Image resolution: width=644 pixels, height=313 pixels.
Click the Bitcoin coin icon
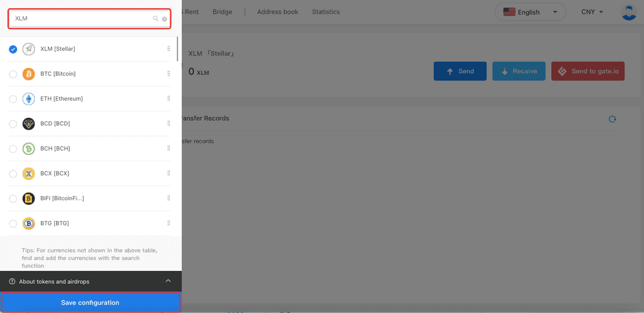[x=28, y=74]
